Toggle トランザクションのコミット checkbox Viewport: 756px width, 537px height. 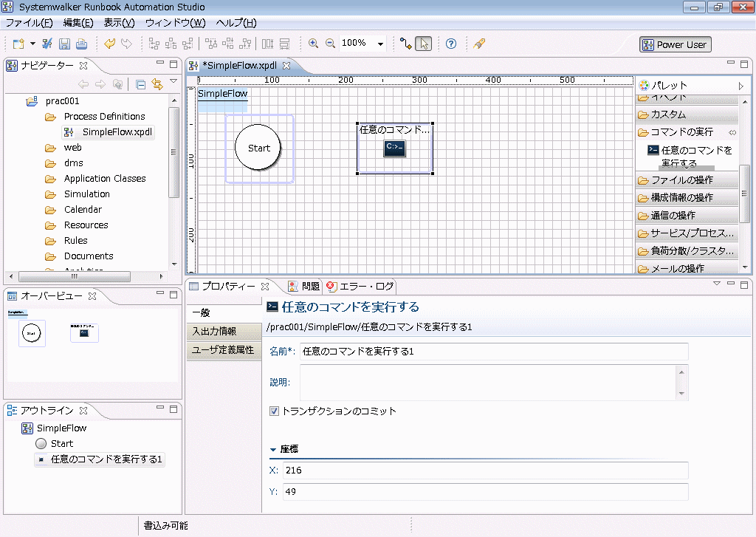(275, 411)
